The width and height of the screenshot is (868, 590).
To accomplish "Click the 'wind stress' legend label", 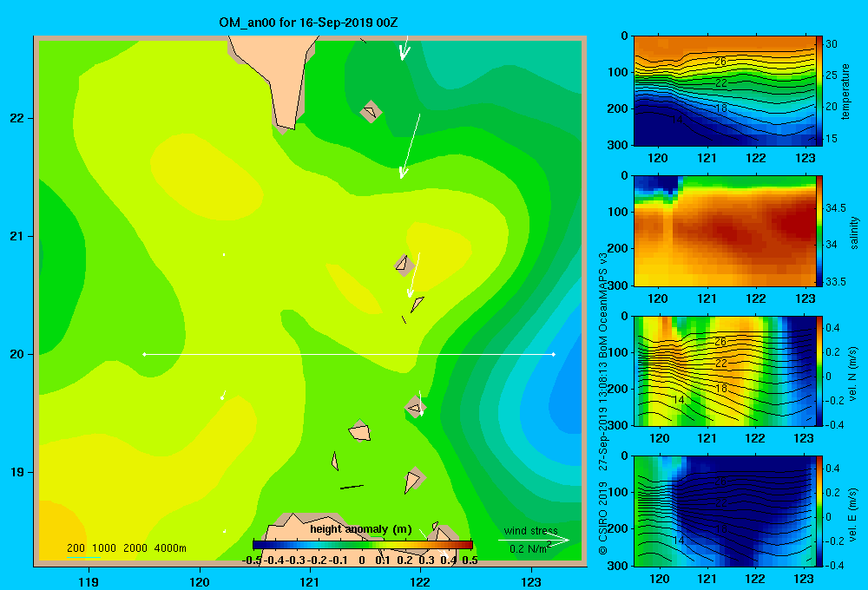I will pyautogui.click(x=530, y=531).
